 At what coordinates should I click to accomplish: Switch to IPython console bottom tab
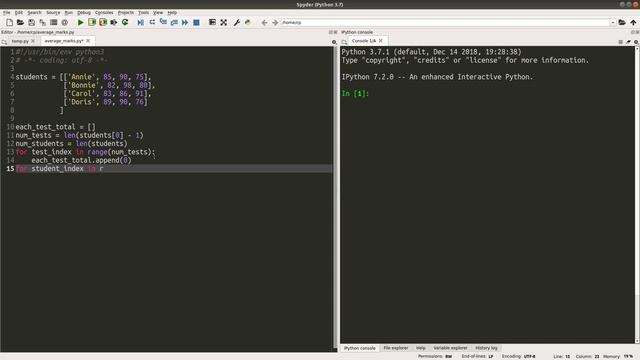[360, 348]
